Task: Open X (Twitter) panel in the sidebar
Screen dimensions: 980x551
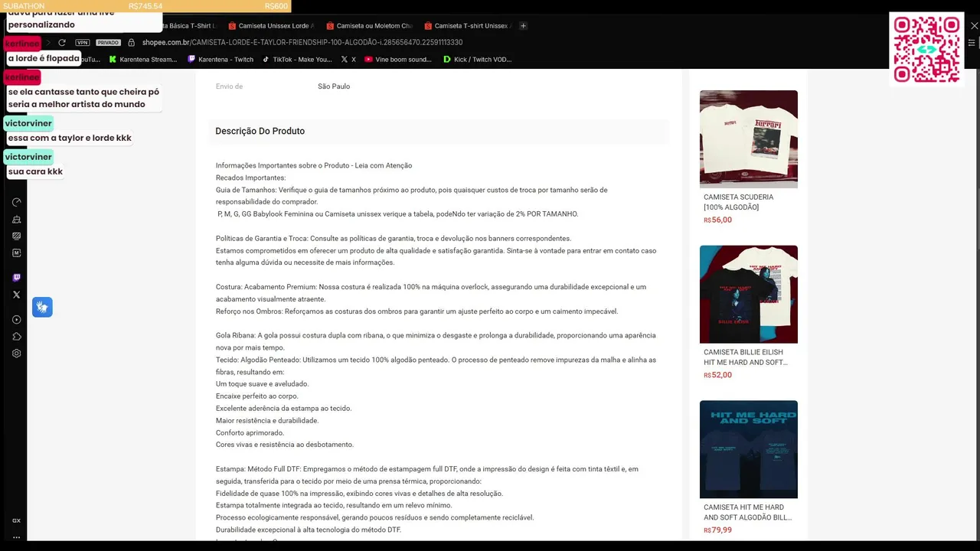Action: [17, 295]
